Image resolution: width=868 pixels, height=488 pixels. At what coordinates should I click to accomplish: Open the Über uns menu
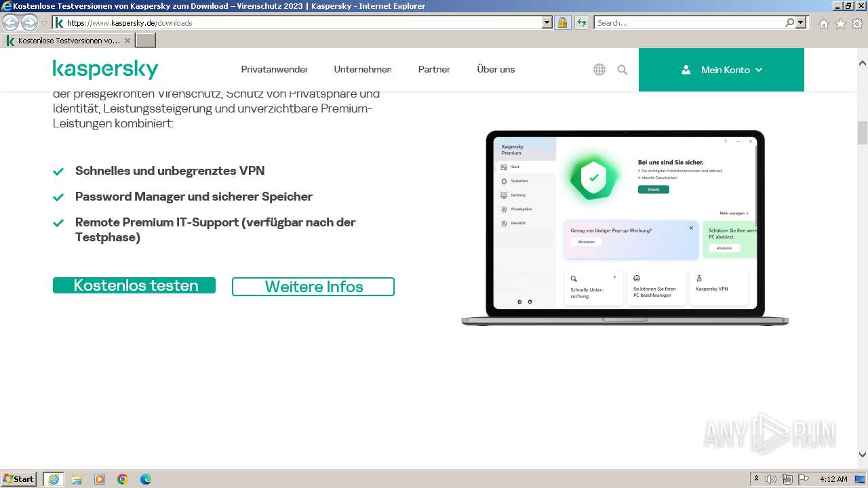pos(496,69)
